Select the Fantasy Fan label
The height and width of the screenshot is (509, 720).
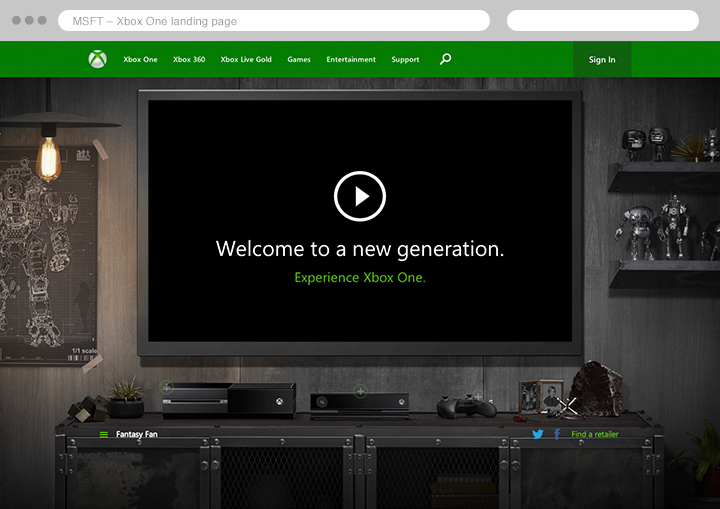point(136,434)
